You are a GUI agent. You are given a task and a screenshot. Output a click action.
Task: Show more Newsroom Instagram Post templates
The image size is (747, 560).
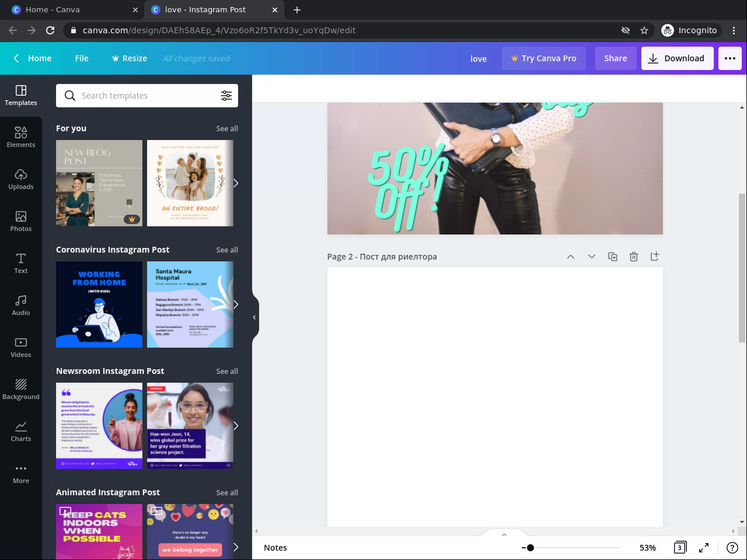236,426
